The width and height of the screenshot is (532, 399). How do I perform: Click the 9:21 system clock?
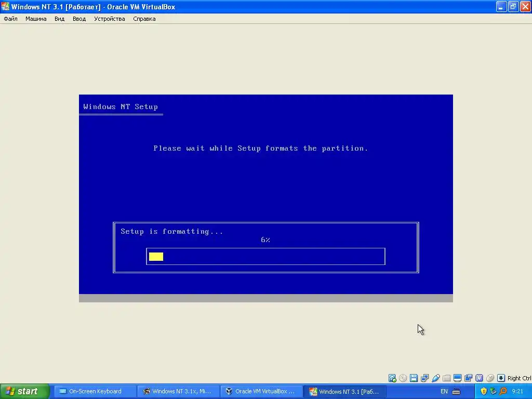(517, 392)
